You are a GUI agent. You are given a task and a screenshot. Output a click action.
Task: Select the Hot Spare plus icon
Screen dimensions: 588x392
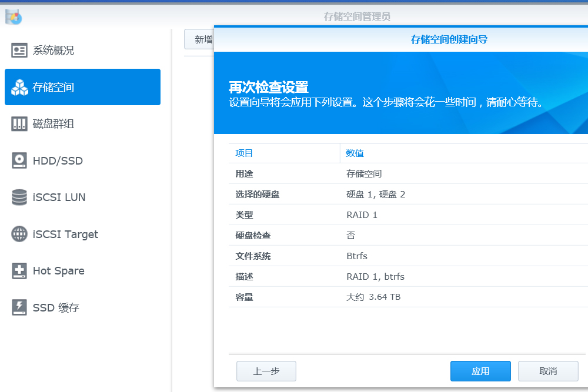(x=19, y=270)
